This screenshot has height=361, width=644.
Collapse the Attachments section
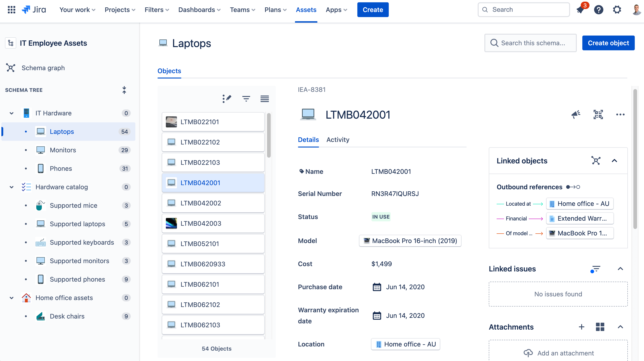pos(621,327)
